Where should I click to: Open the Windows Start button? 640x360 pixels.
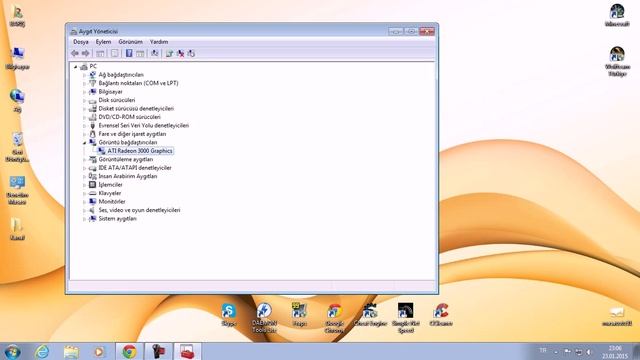[13, 352]
